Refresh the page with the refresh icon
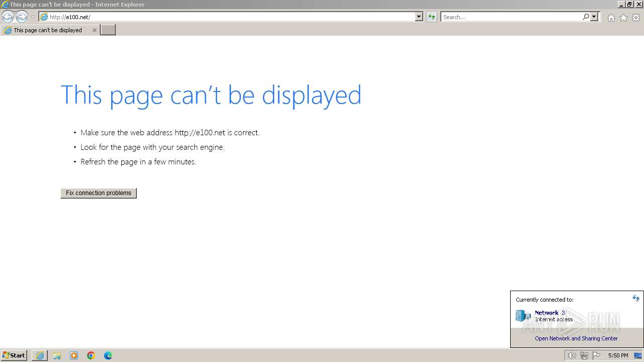 click(431, 17)
